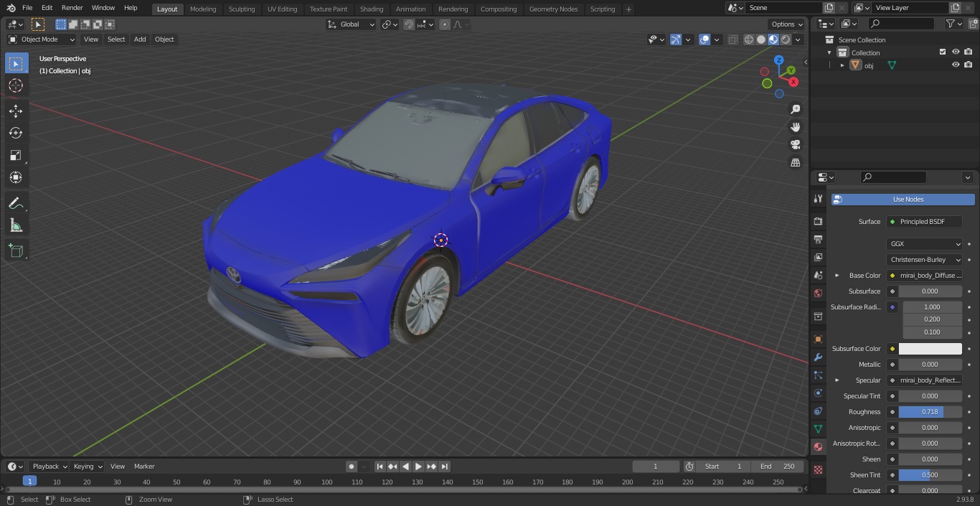Open the File menu
Viewport: 980px width, 506px height.
coord(27,8)
